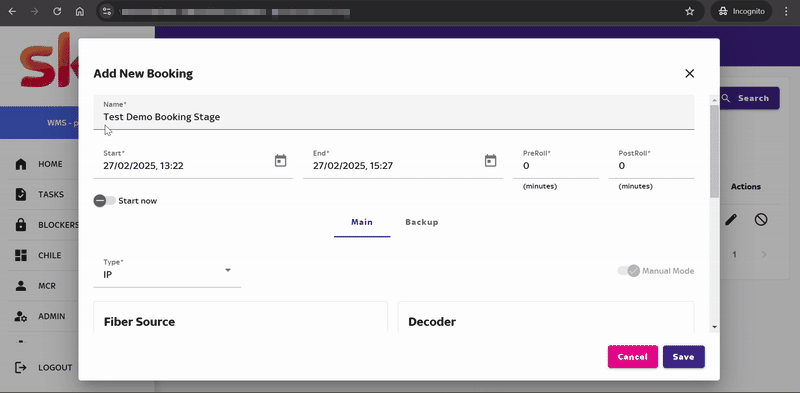
Task: Bookmark the page with the star icon
Action: pos(690,11)
